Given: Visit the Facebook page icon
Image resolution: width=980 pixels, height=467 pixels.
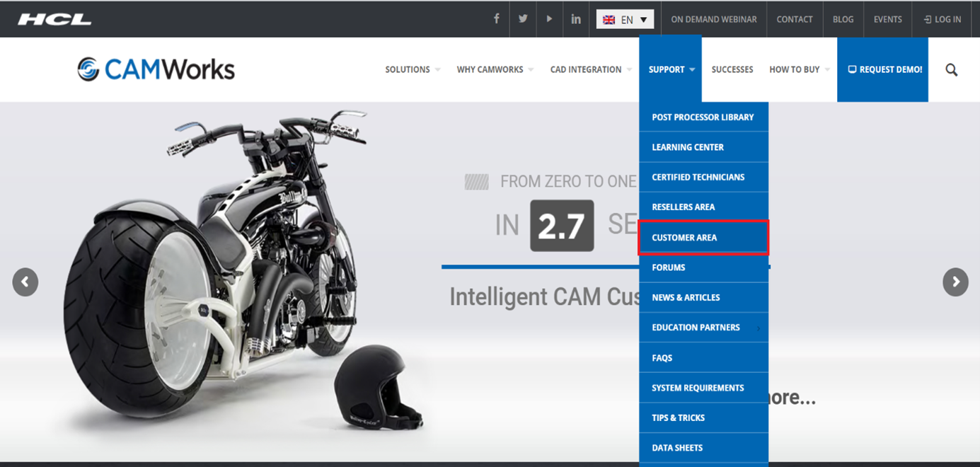Looking at the screenshot, I should point(497,19).
